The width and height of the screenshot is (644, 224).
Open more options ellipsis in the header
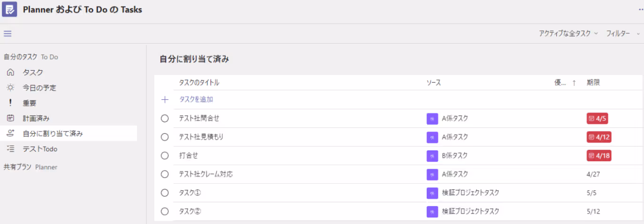[641, 9]
